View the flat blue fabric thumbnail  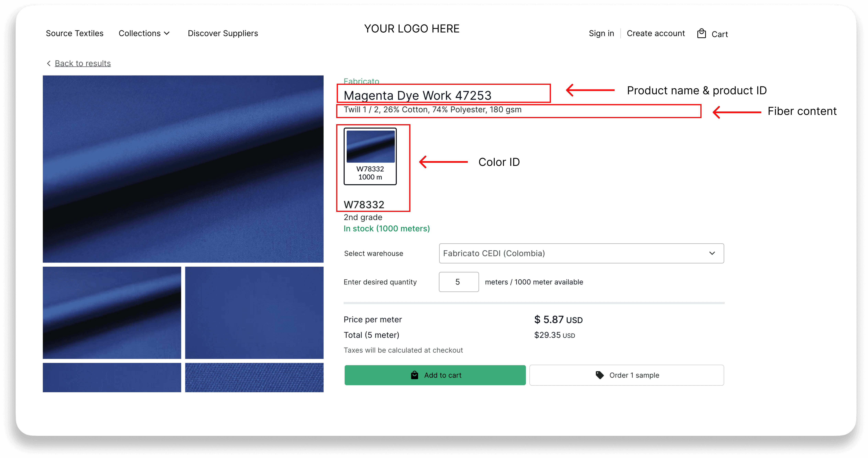(254, 313)
